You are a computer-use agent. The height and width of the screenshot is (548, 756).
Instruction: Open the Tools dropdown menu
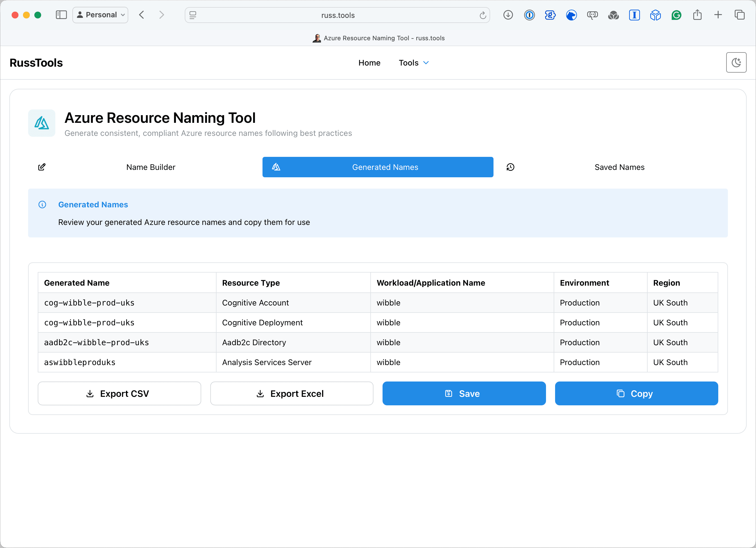(413, 63)
